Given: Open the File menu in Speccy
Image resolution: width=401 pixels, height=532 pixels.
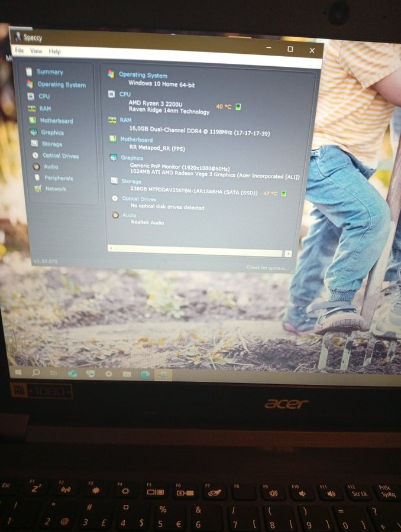Looking at the screenshot, I should tap(20, 50).
